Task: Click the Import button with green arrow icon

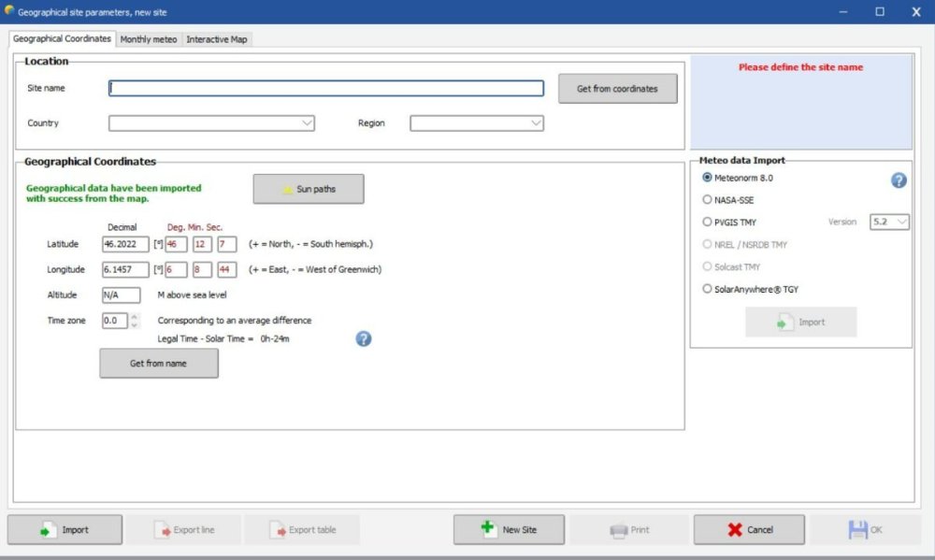Action: click(x=65, y=530)
